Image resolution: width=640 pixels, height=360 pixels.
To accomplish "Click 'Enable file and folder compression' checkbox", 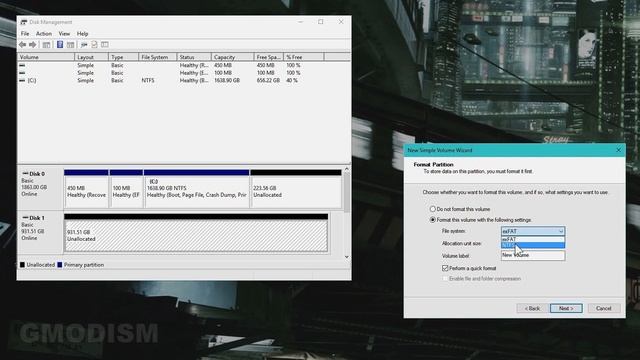I will pos(445,279).
